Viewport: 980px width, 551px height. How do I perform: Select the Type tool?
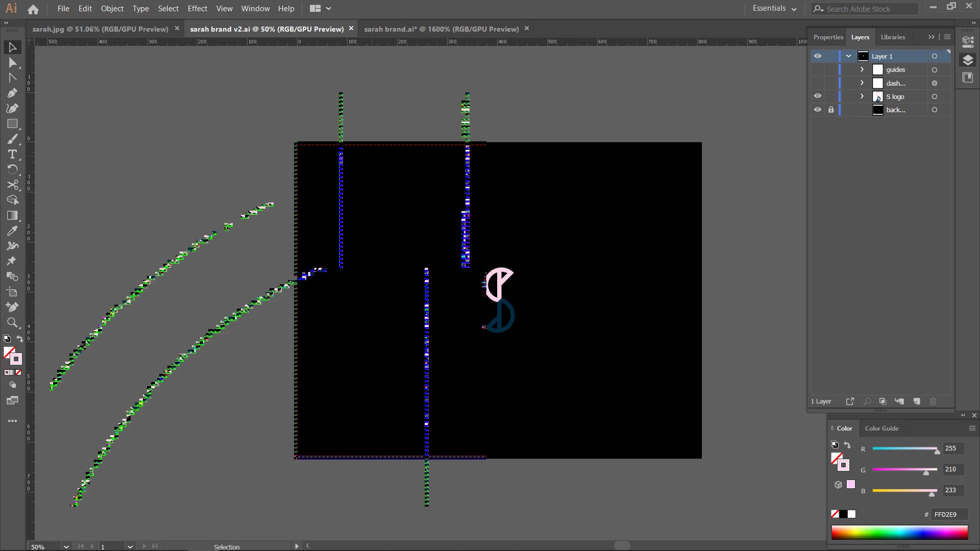point(12,154)
